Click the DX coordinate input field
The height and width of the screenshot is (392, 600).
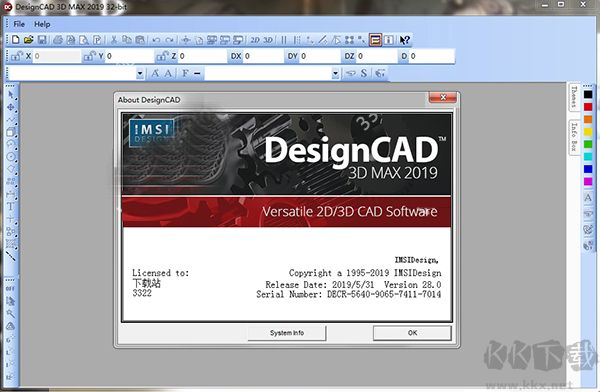(264, 56)
